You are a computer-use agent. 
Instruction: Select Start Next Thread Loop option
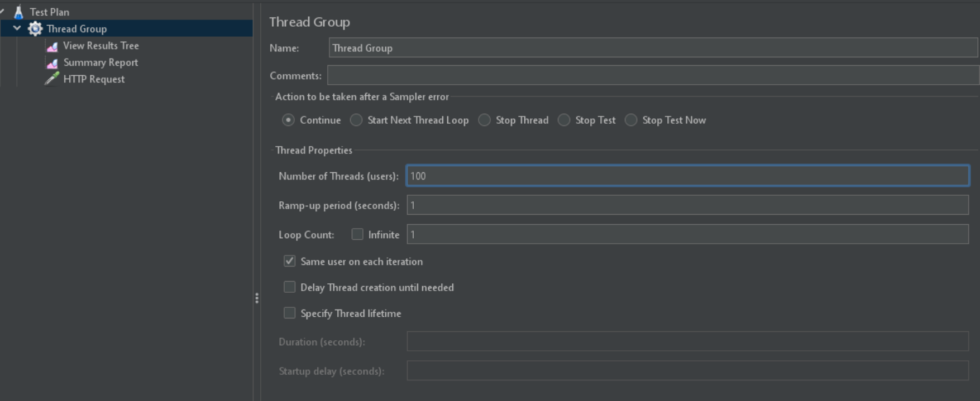[356, 120]
